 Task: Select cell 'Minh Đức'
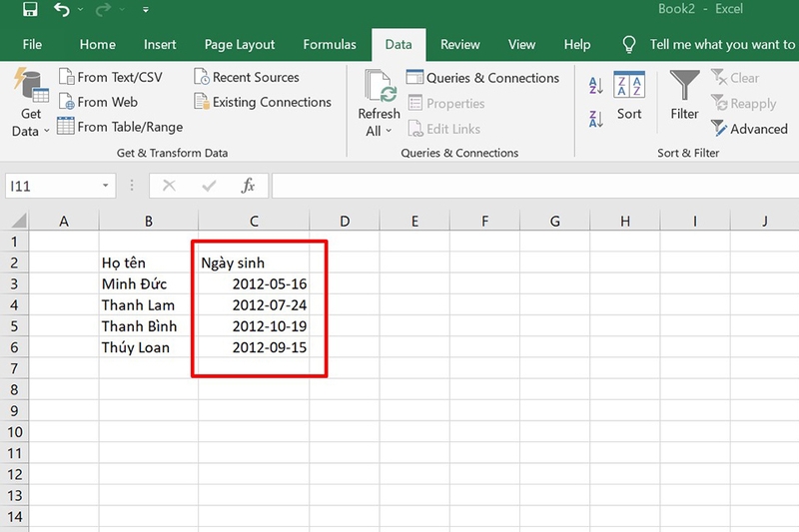(x=148, y=283)
